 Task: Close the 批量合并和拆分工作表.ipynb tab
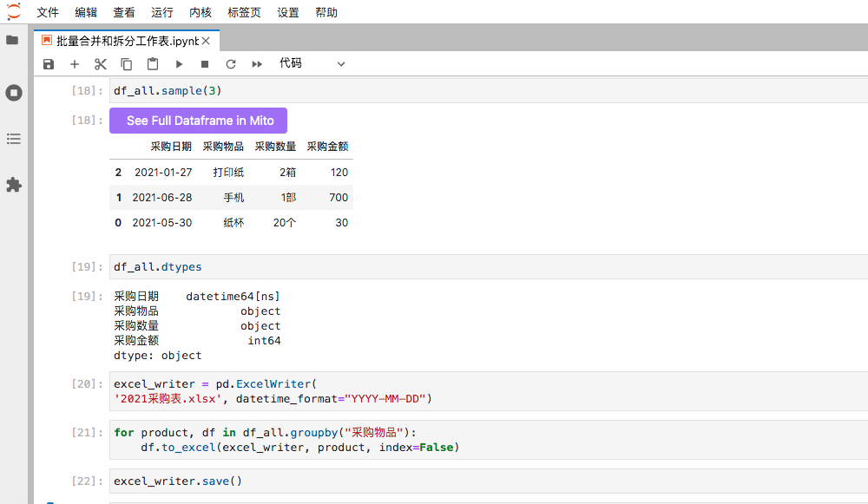coord(207,41)
